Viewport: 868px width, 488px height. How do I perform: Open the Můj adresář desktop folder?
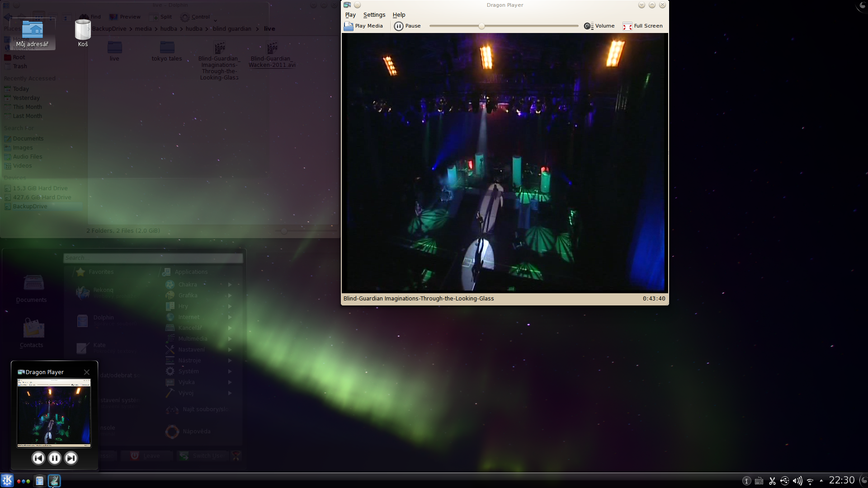coord(32,34)
